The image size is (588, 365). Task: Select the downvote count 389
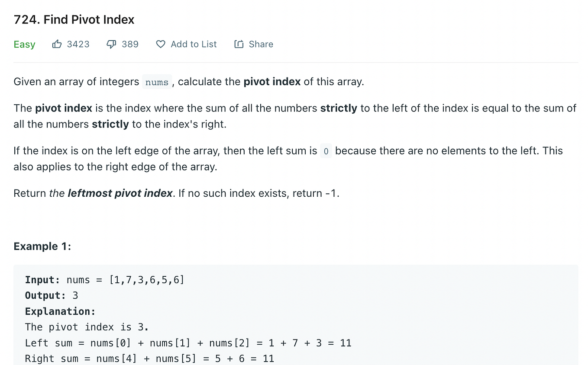(130, 44)
